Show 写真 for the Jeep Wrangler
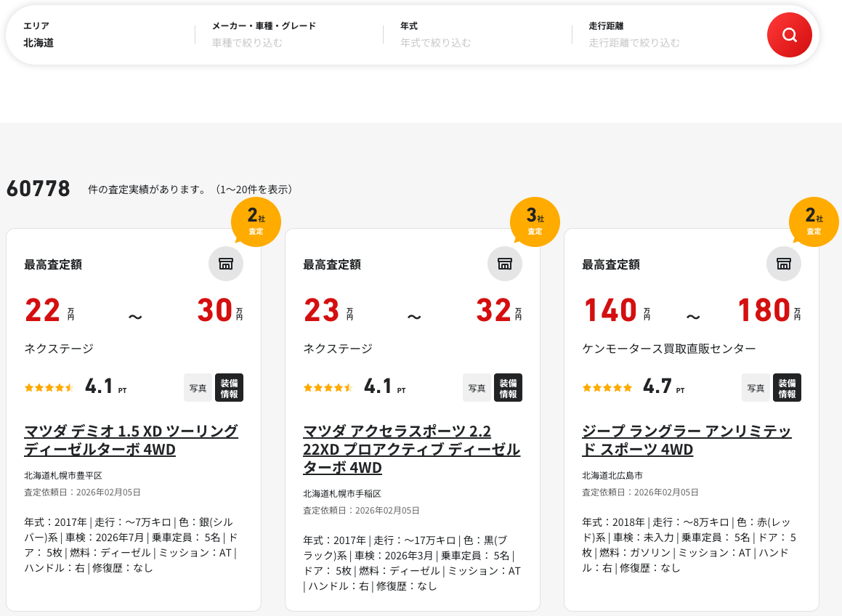 (x=756, y=388)
